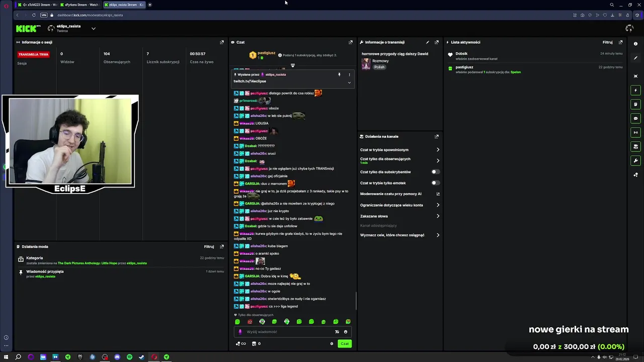Viewport: 644px width, 362px height.
Task: Click the chat panel scrollbar
Action: click(x=356, y=301)
